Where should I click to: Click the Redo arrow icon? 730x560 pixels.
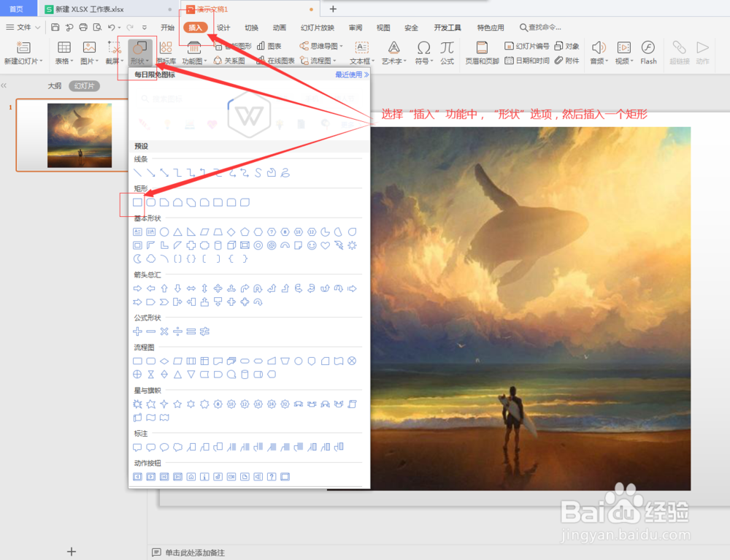pos(130,28)
